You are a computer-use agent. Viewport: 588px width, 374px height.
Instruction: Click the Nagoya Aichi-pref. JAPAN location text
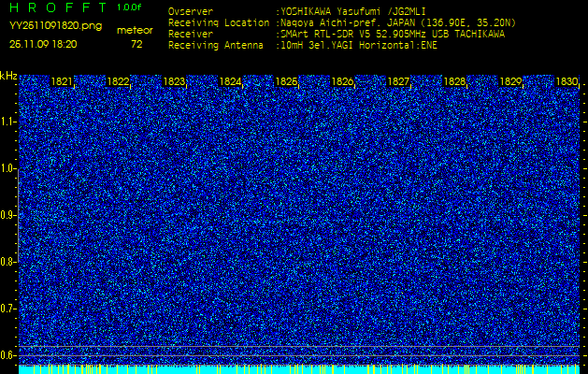click(x=396, y=22)
